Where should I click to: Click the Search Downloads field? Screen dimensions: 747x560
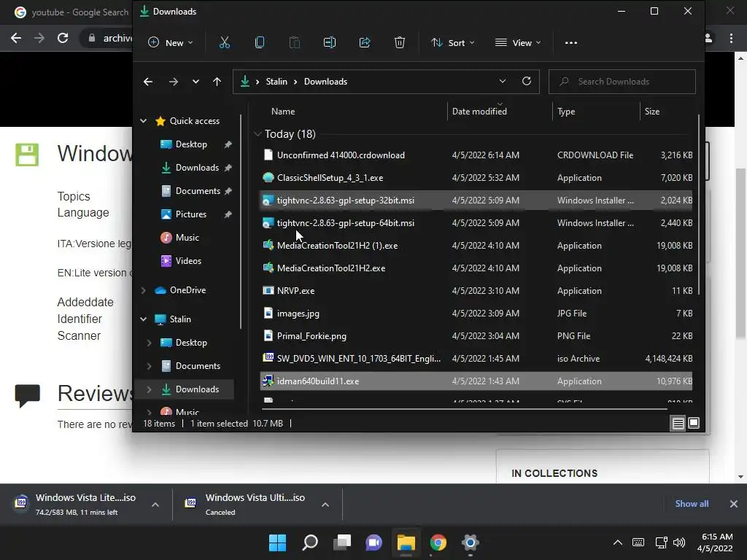[622, 82]
